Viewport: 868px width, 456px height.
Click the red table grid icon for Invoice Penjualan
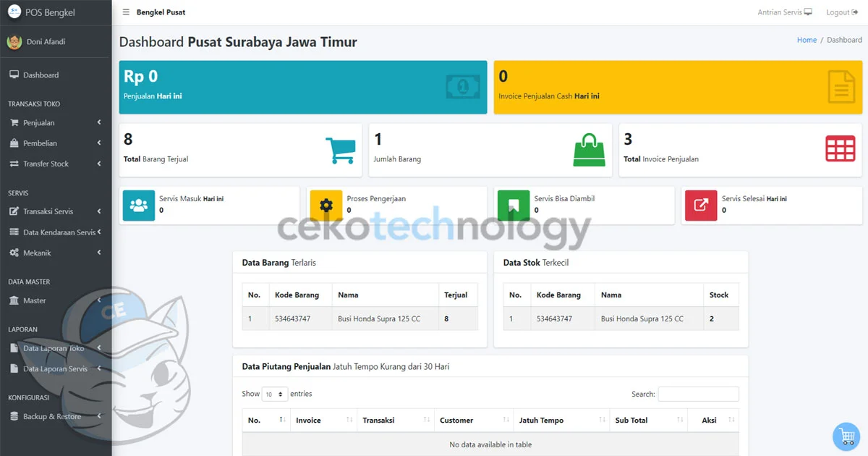pyautogui.click(x=840, y=149)
